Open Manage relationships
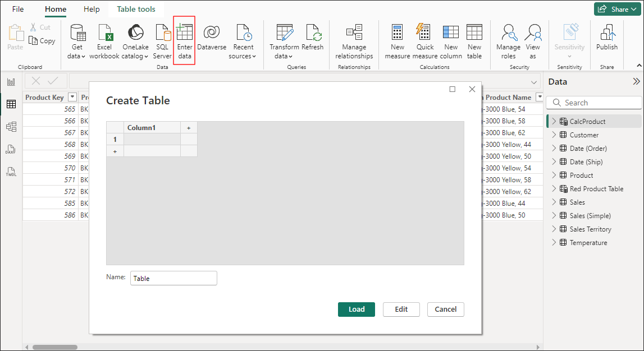Screen dimensions: 644x351 (x=354, y=41)
